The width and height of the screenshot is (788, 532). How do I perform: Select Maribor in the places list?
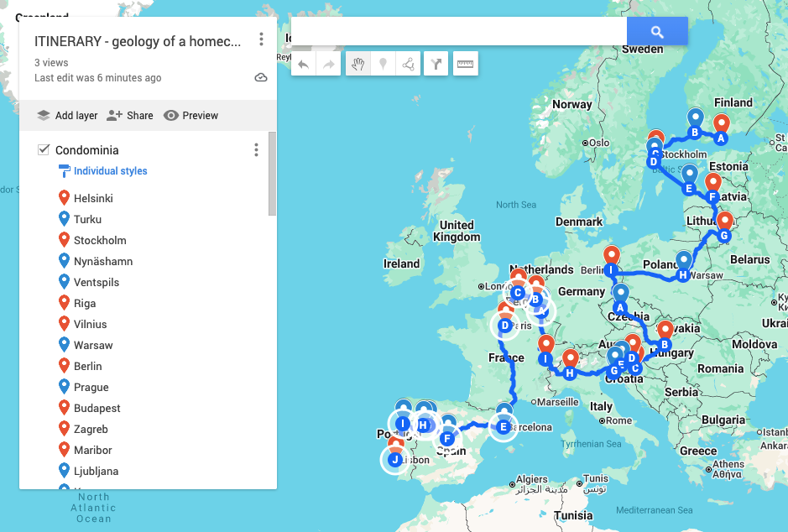point(93,450)
